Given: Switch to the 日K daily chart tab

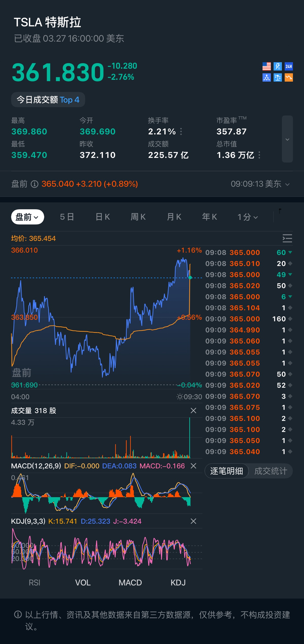Looking at the screenshot, I should coord(103,217).
